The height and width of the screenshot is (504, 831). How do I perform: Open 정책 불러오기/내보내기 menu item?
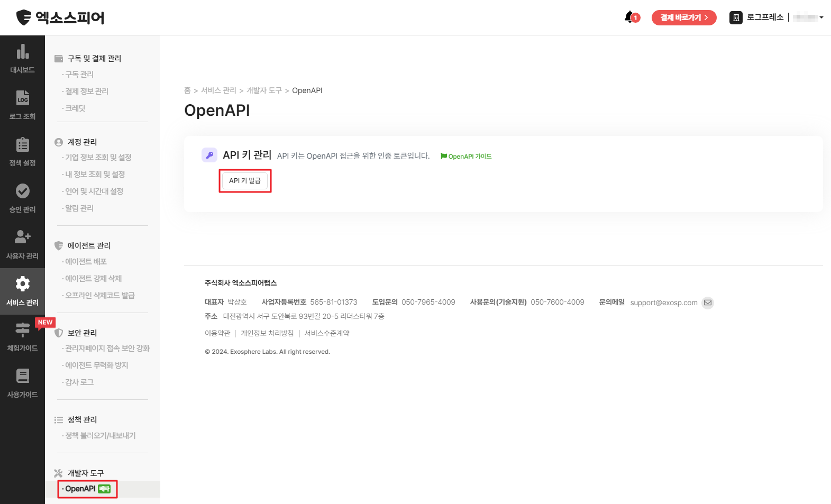(x=101, y=435)
